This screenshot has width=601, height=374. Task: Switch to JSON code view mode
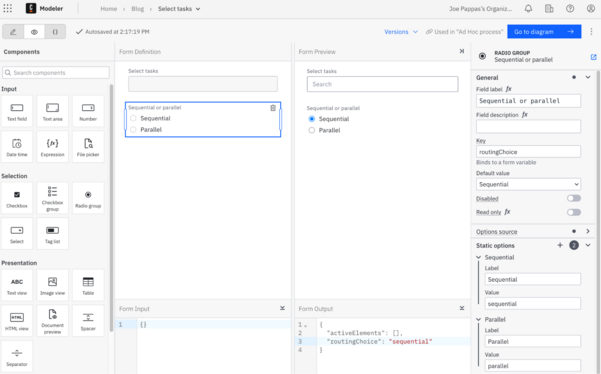pyautogui.click(x=55, y=32)
